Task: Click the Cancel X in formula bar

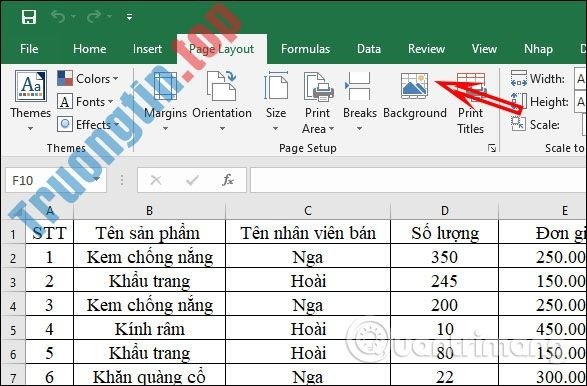Action: coord(155,180)
